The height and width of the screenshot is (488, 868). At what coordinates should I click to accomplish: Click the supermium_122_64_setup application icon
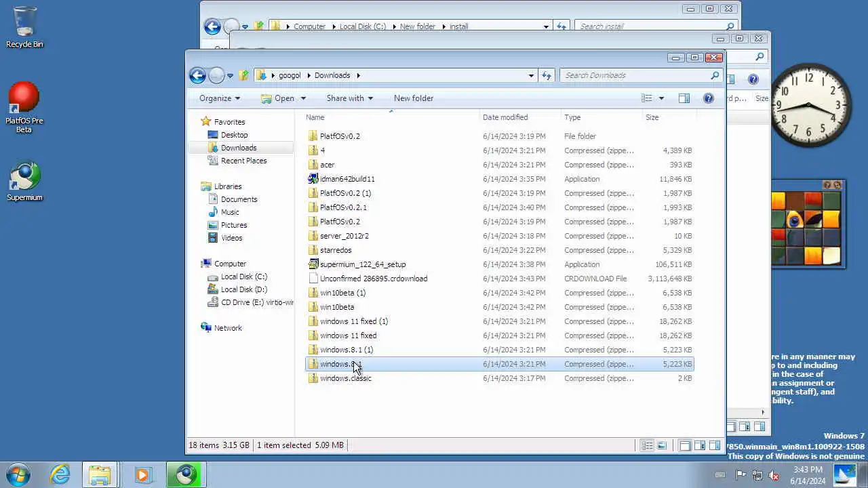(x=313, y=264)
